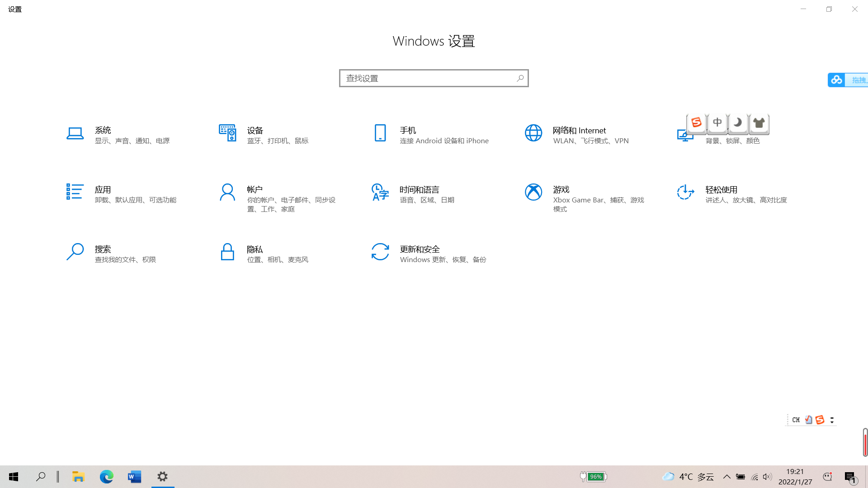This screenshot has height=488, width=868.
Task: Click 位置、相机、麦克风 description
Action: 278,260
